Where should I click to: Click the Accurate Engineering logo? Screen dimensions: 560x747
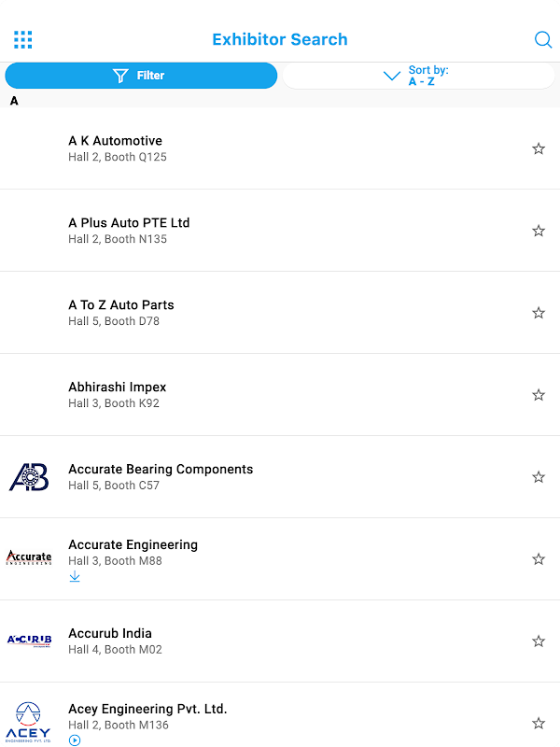tap(29, 558)
